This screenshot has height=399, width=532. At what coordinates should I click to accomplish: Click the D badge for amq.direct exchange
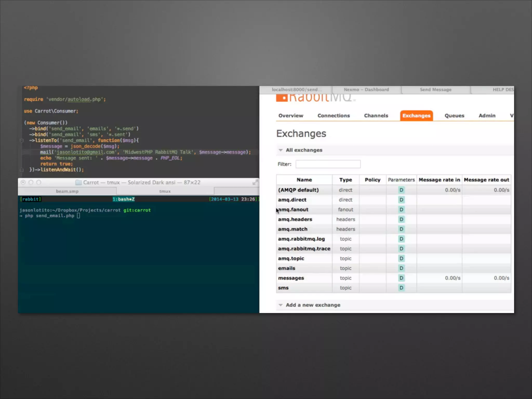[x=401, y=200]
